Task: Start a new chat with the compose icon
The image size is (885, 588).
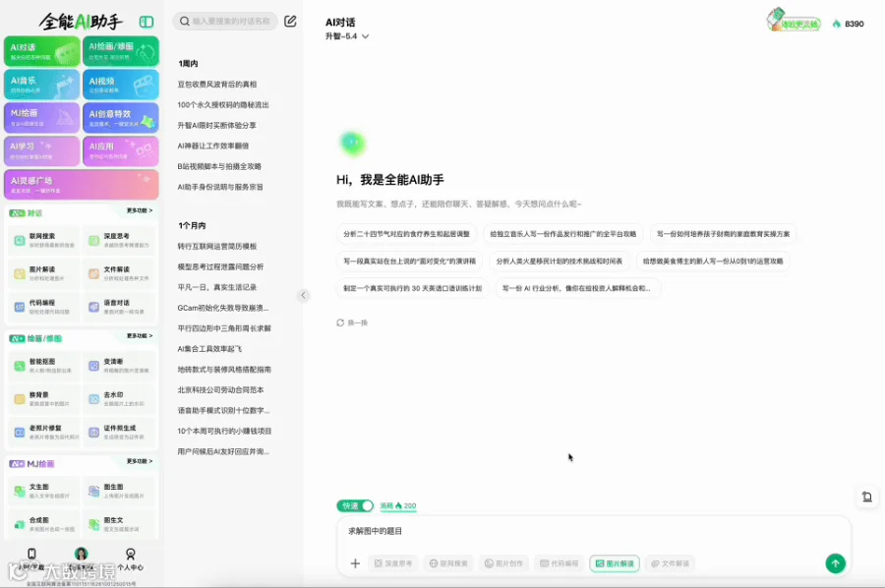Action: tap(290, 22)
